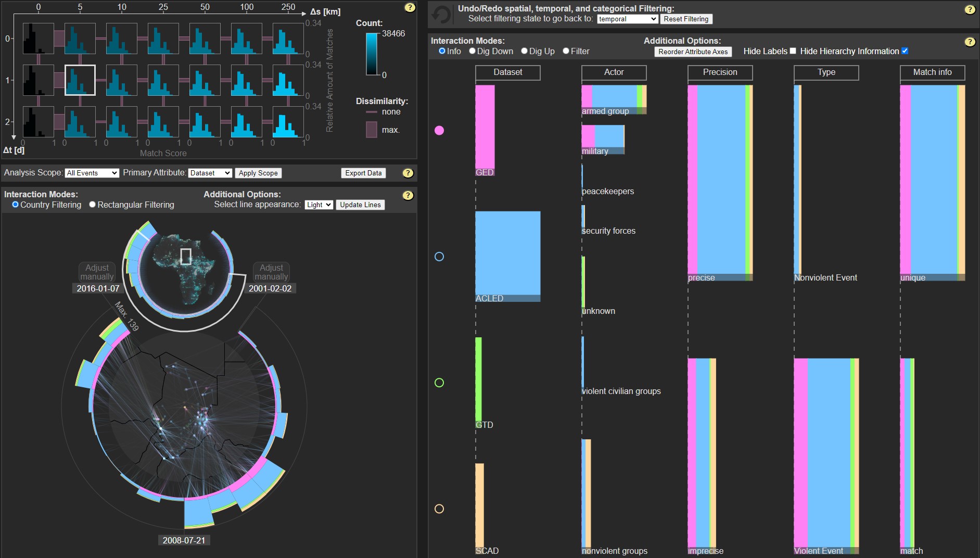Viewport: 980px width, 558px height.
Task: Select Dig Down interaction mode
Action: pyautogui.click(x=473, y=51)
